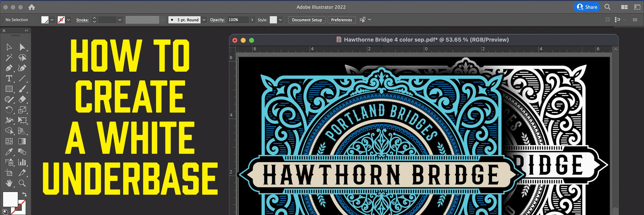Open the stroke weight dropdown

119,20
